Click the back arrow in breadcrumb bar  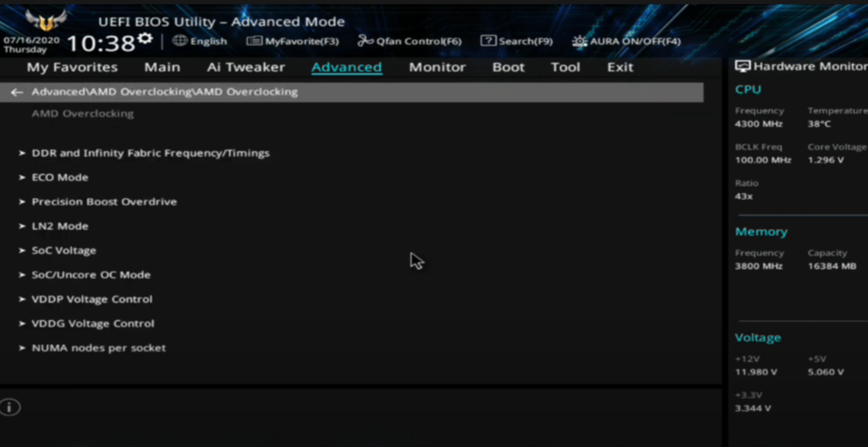pos(17,92)
